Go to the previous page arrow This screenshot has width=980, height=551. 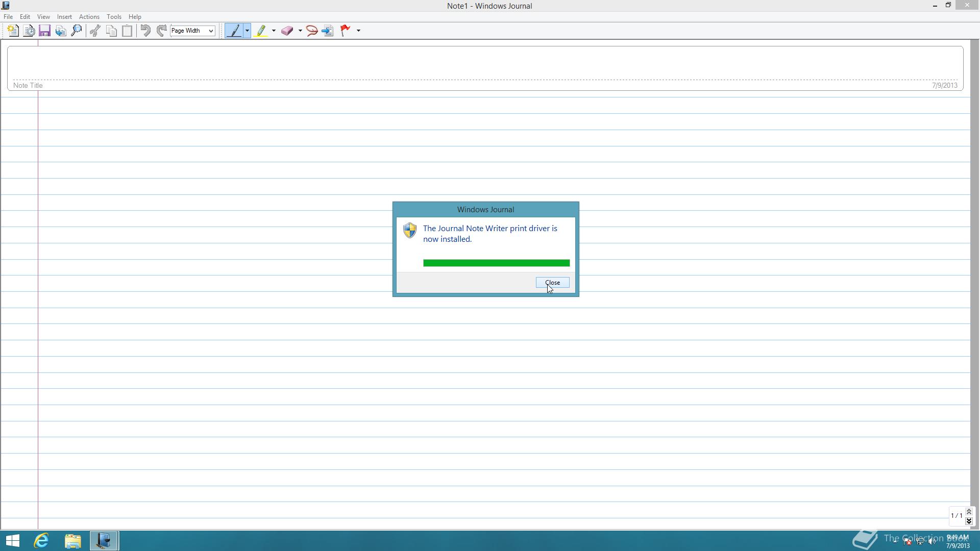pos(969,512)
